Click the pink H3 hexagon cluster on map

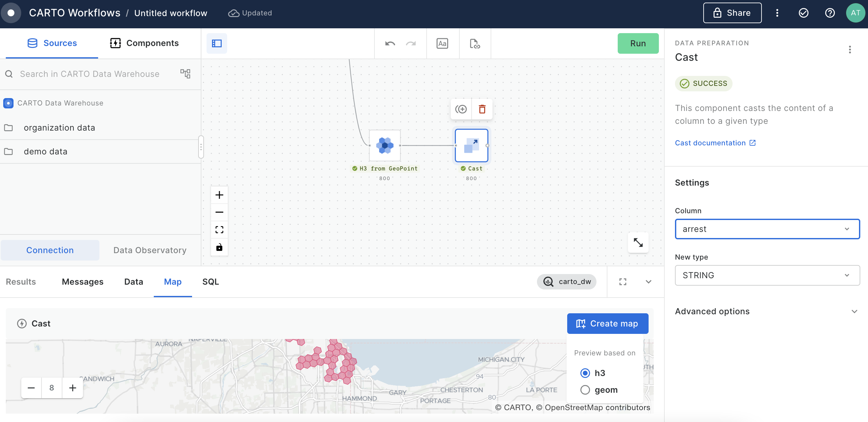(326, 362)
